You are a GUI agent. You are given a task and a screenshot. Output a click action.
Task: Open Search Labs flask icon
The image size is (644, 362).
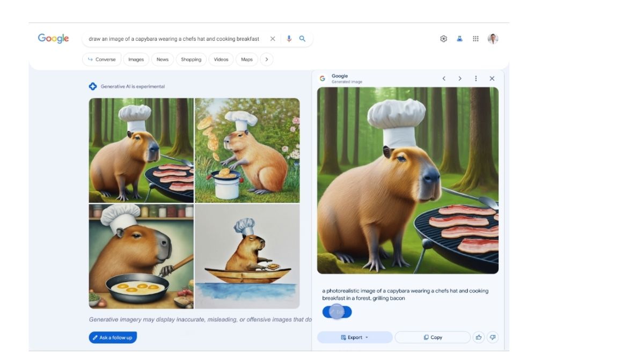[x=459, y=39]
